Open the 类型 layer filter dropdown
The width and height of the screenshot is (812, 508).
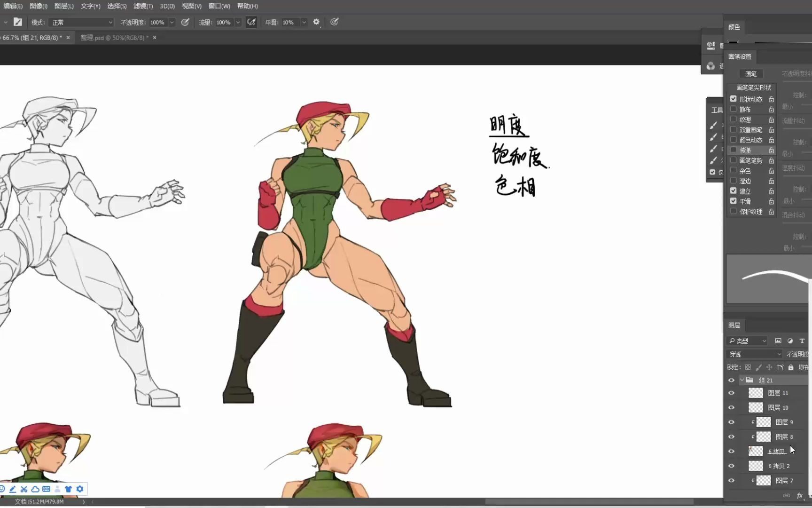747,341
